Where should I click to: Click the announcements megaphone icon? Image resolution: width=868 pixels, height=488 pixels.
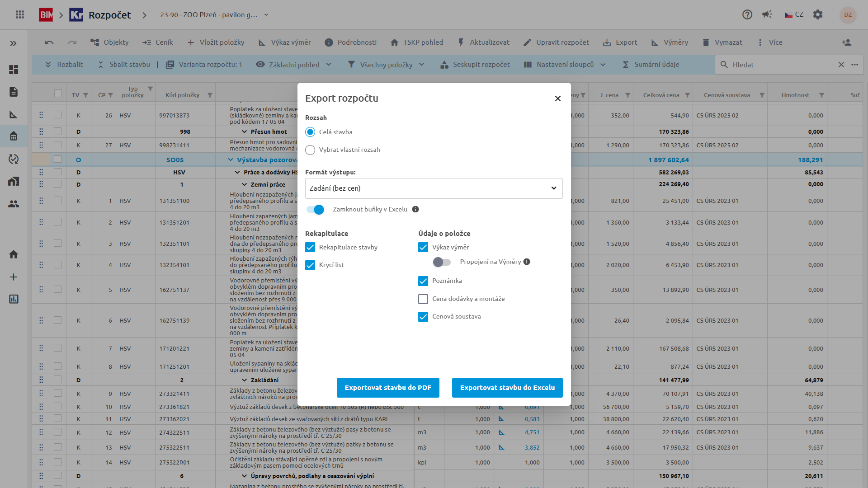767,14
